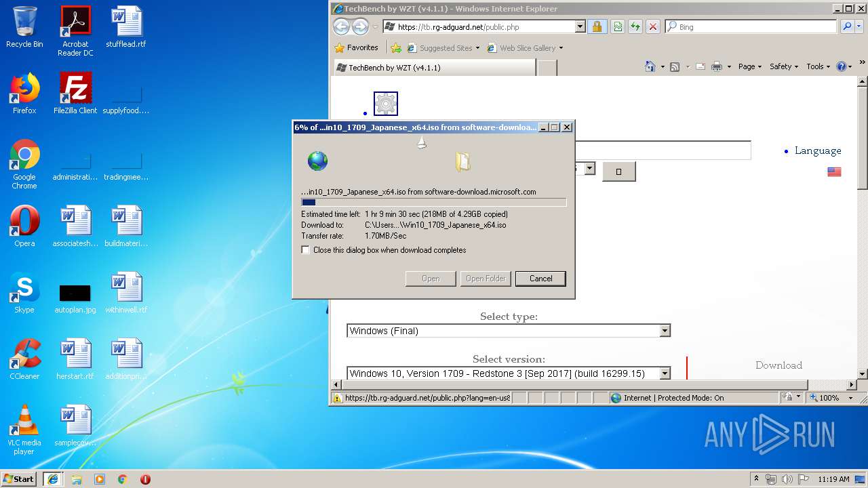Click the Home icon in command bar

650,66
